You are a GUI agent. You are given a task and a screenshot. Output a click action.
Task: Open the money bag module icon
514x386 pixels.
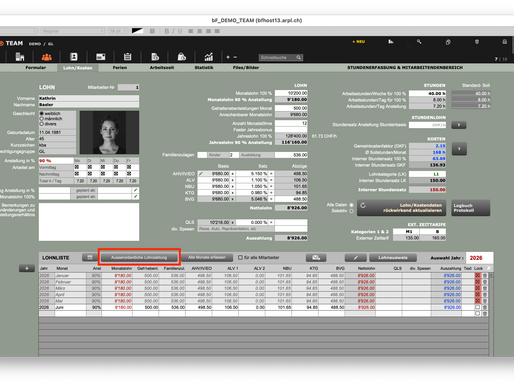[182, 57]
